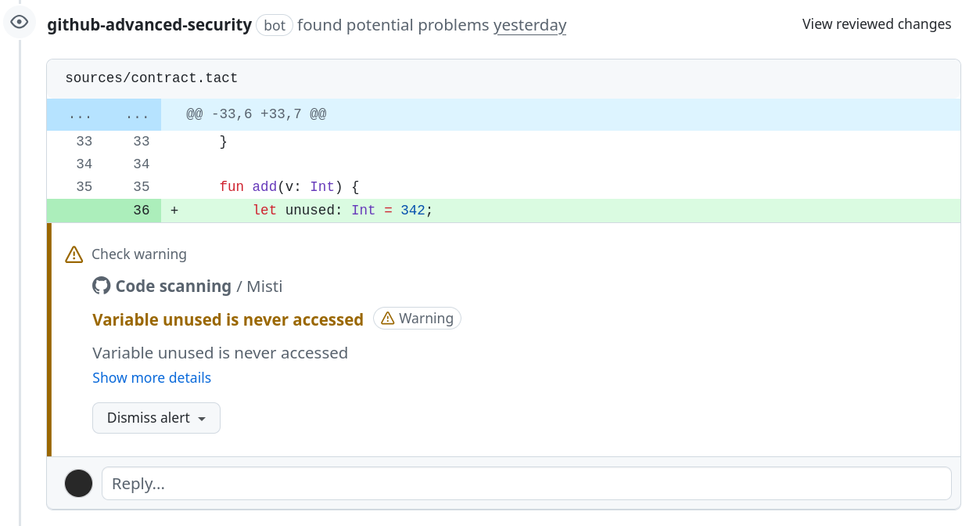
Task: Click the sources/contract.tact file name
Action: (152, 77)
